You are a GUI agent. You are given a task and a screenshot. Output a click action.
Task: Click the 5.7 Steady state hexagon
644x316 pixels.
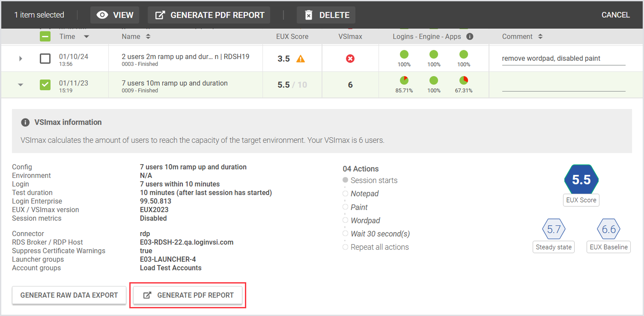[x=554, y=230]
